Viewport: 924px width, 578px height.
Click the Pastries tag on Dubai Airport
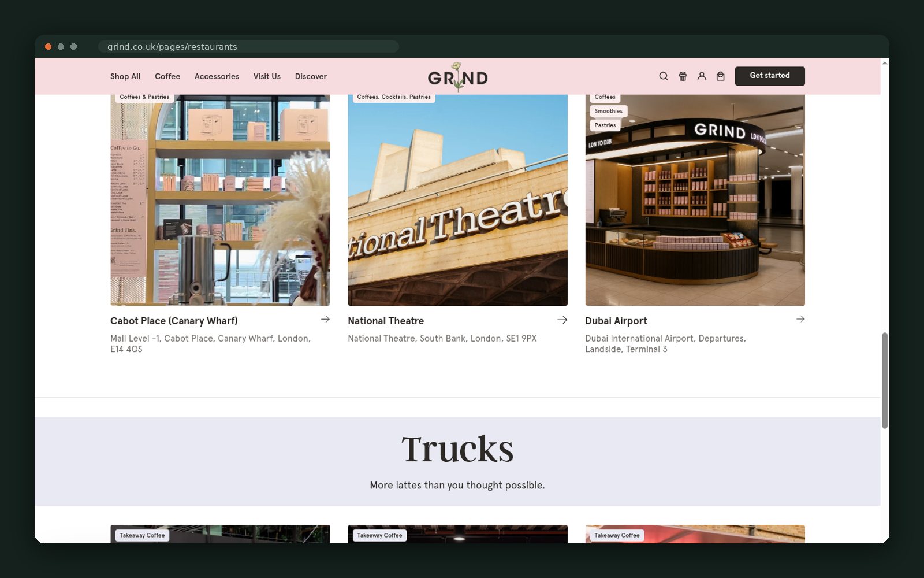point(605,125)
